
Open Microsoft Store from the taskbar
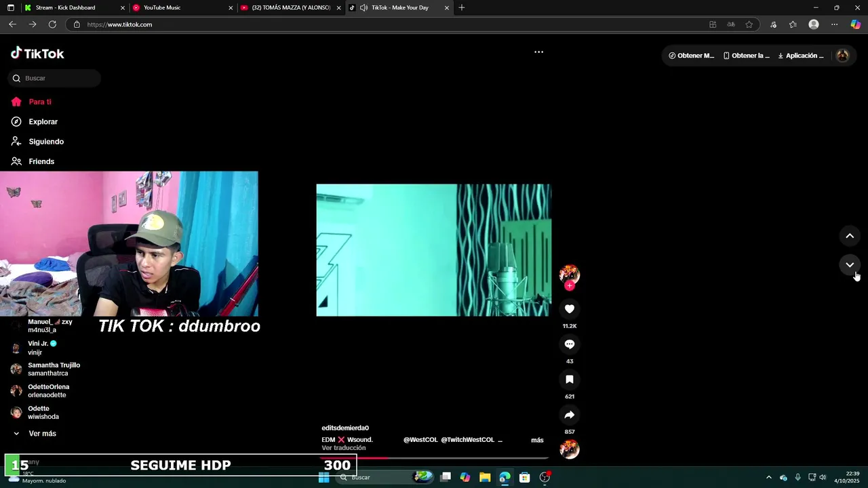(x=525, y=478)
